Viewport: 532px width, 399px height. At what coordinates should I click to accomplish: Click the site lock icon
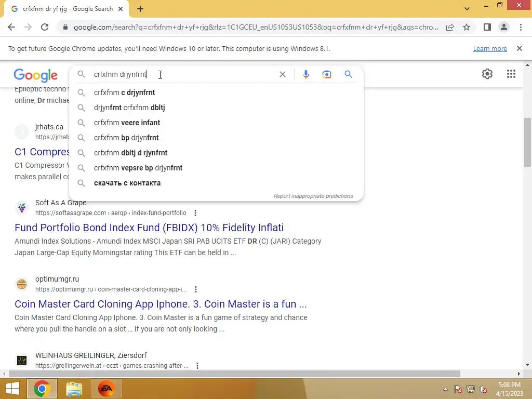[x=65, y=27]
